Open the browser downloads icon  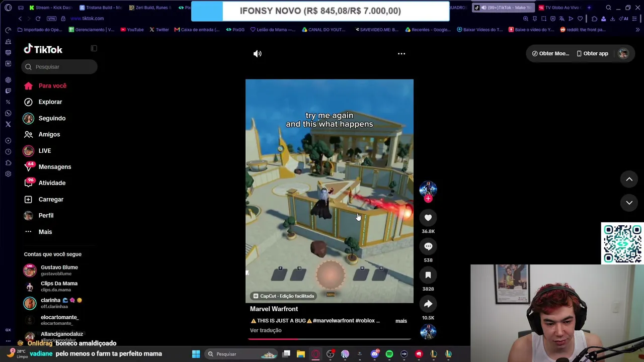tap(612, 19)
